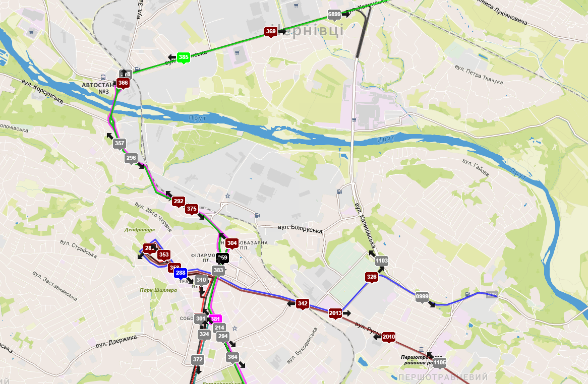The height and width of the screenshot is (384, 588).
Task: Click gray vehicle marker 0999
Action: coord(422,297)
